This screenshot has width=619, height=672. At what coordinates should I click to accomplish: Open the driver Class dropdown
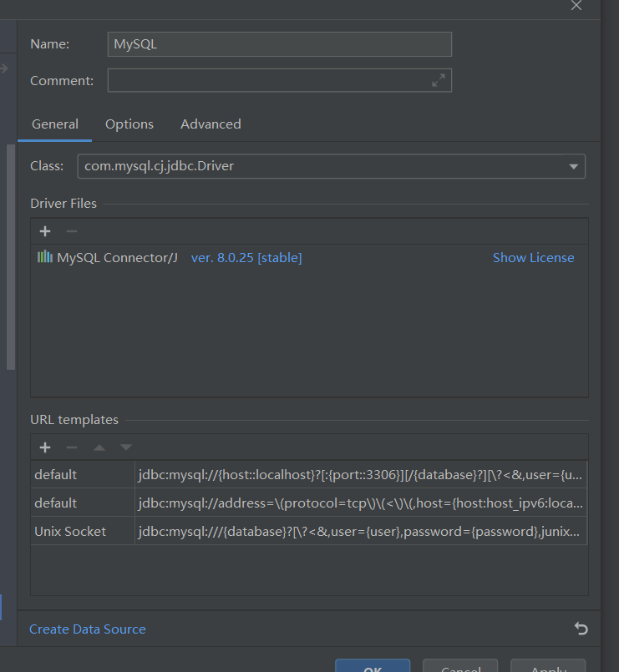click(x=574, y=166)
